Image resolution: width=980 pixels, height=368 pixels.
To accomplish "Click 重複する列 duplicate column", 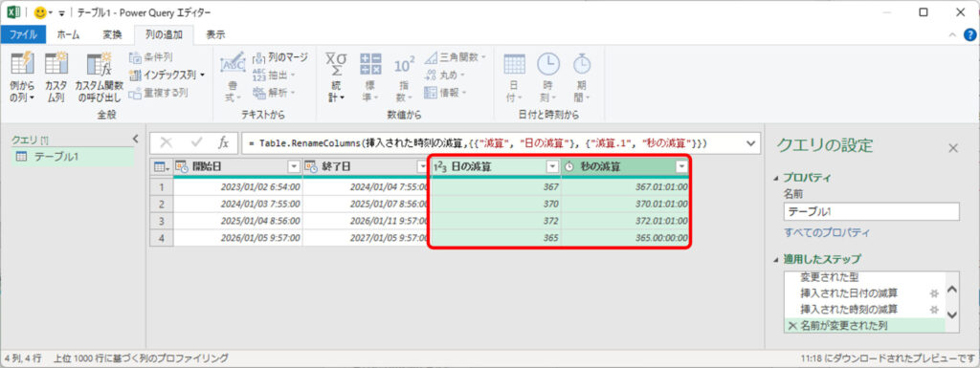I will tap(158, 93).
